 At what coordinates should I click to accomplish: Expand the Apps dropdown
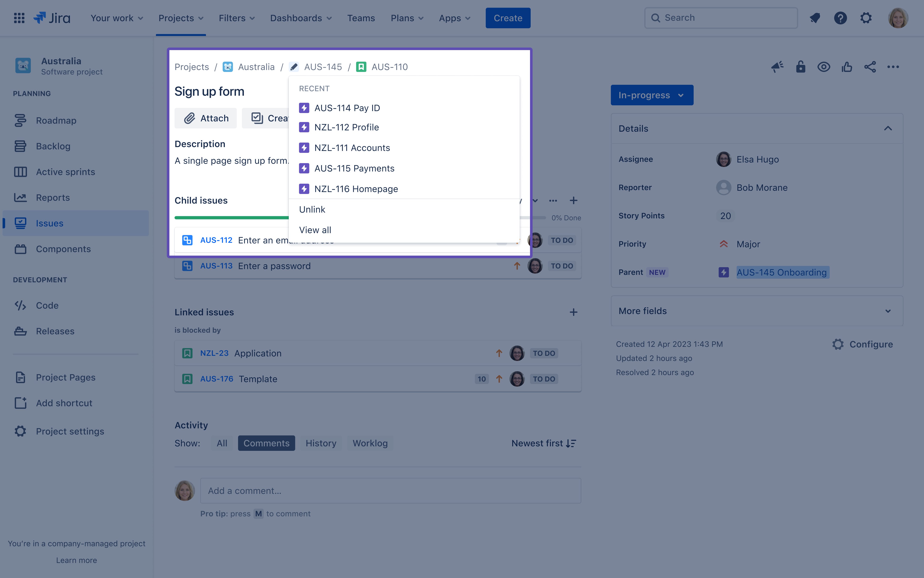pos(454,18)
